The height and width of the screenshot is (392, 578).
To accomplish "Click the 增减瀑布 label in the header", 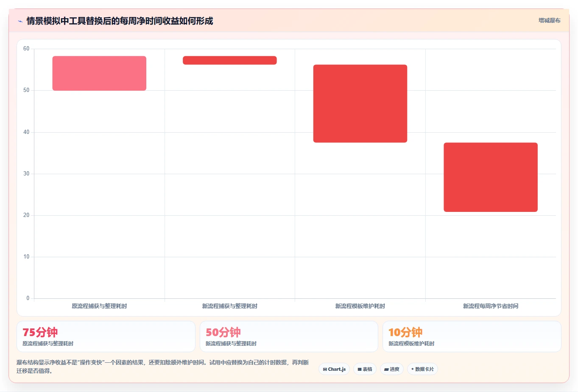I will pyautogui.click(x=549, y=20).
